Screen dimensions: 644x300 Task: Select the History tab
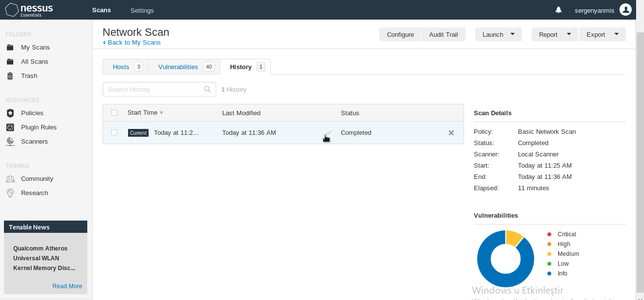point(245,67)
